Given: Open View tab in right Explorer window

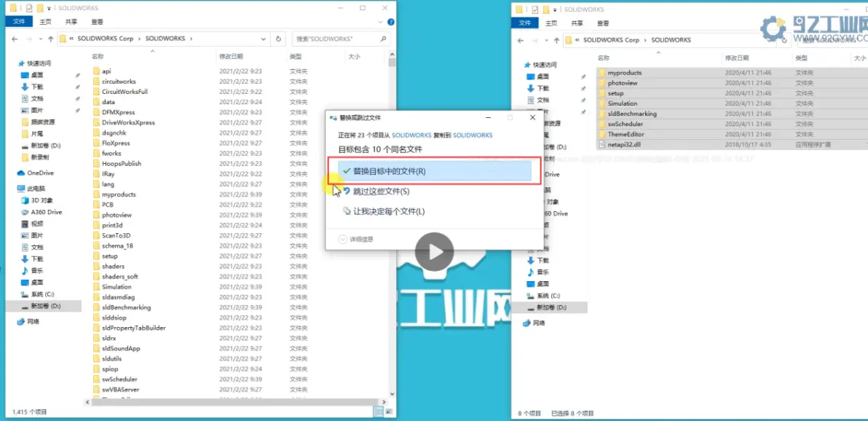Looking at the screenshot, I should 603,23.
